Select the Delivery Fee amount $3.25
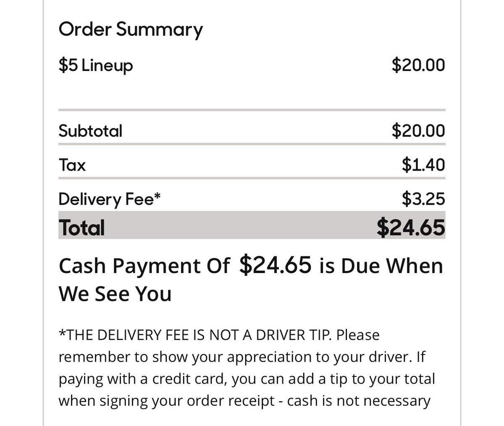This screenshot has height=426, width=504. 423,199
